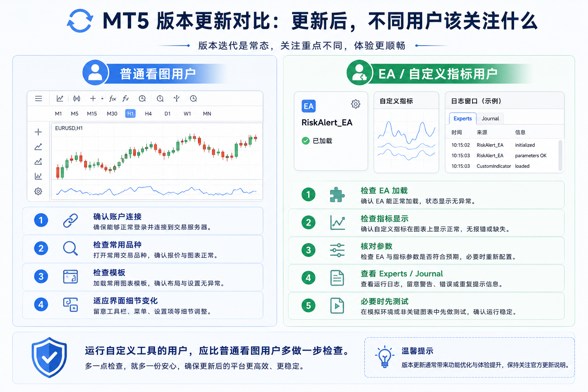Click the 适应界面细节变化 heading

point(126,301)
